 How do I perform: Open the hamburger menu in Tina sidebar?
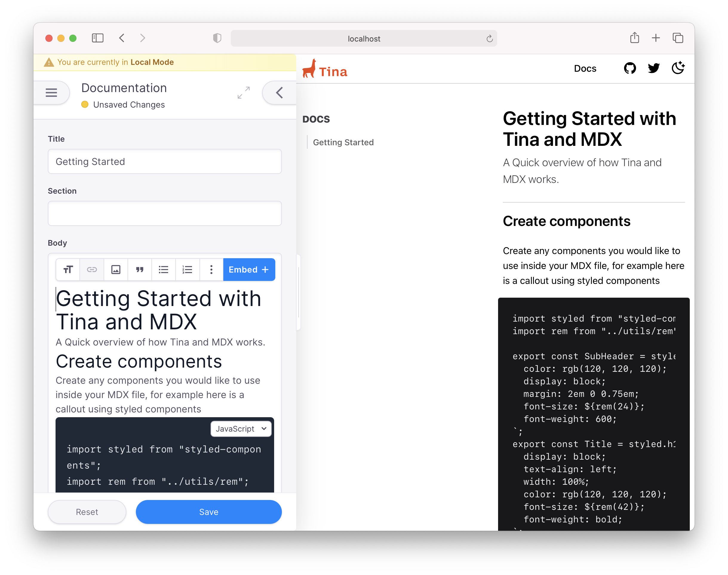[x=51, y=93]
